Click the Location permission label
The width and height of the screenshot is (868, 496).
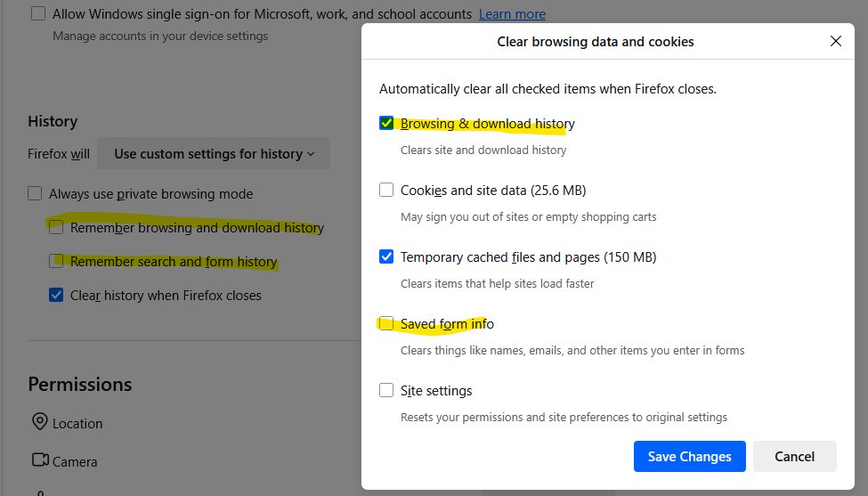(x=77, y=424)
